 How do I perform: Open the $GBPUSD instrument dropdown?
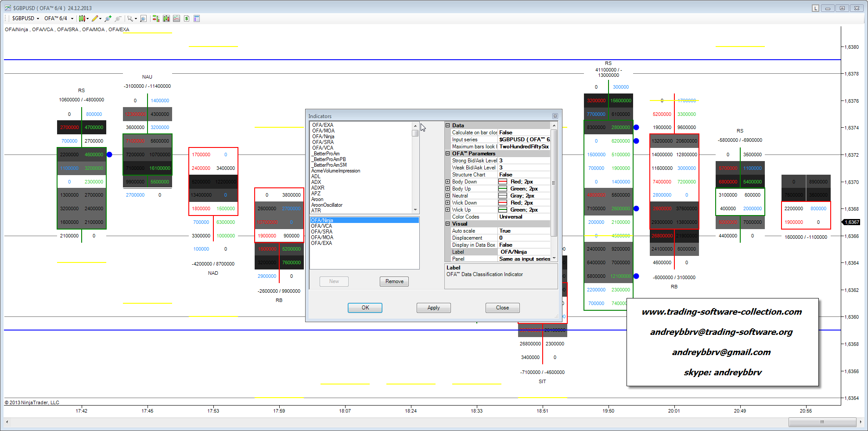[x=25, y=18]
